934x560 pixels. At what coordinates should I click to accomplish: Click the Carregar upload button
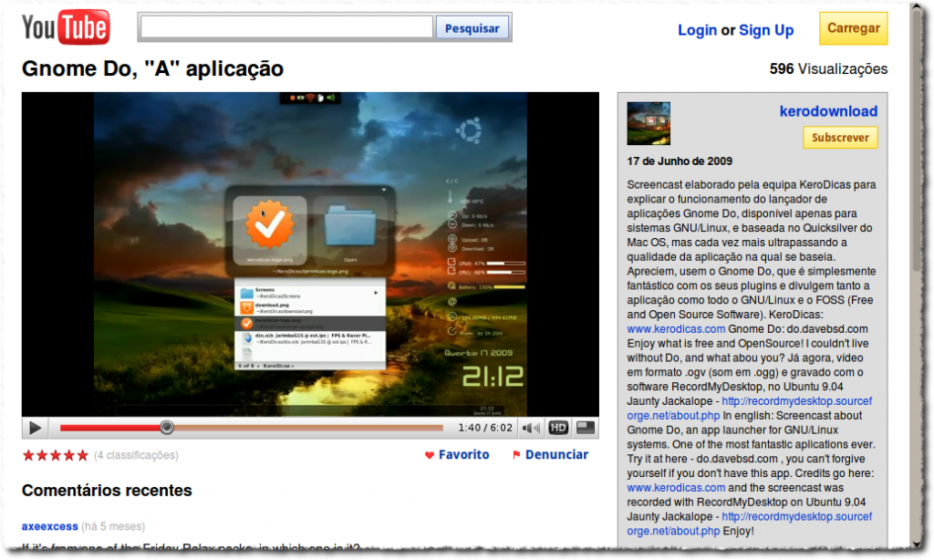(x=853, y=28)
